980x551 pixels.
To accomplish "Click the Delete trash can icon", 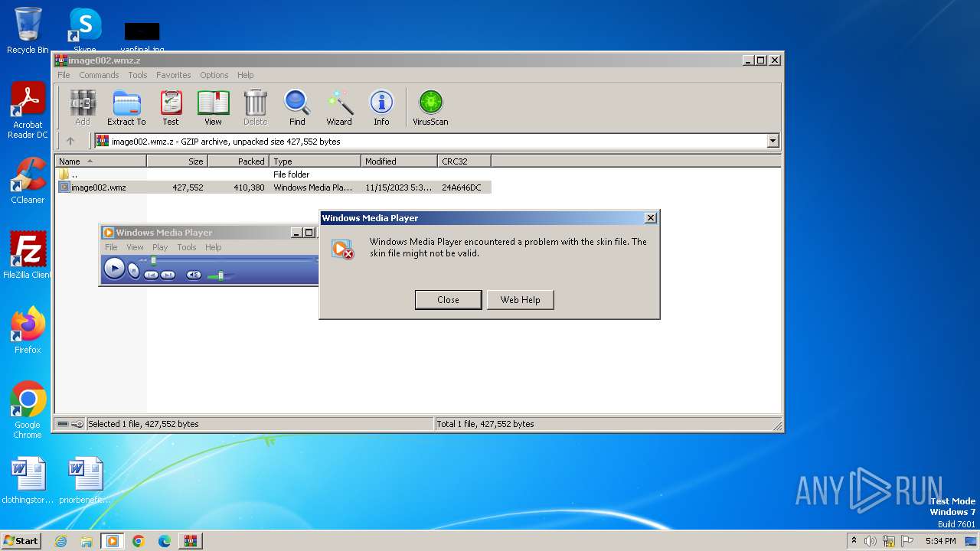I will [255, 107].
